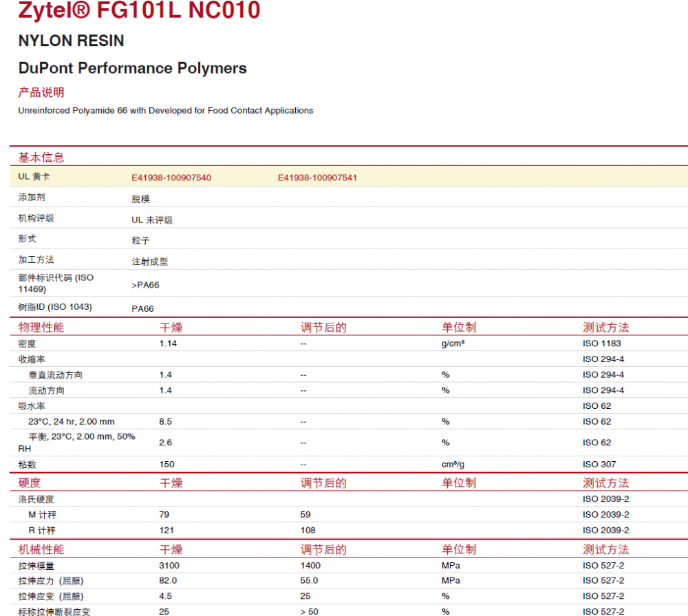688x616 pixels.
Task: Click '1.4' in the 垂直流动方向 row
Action: (x=165, y=374)
